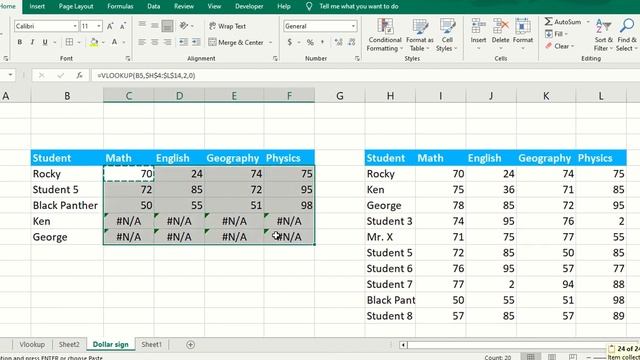Screen dimensions: 640x360
Task: Click Increase Decimal icon
Action: coord(338,42)
